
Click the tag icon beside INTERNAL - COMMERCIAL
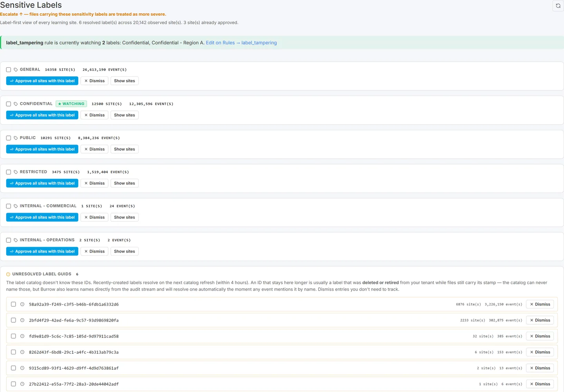16,206
